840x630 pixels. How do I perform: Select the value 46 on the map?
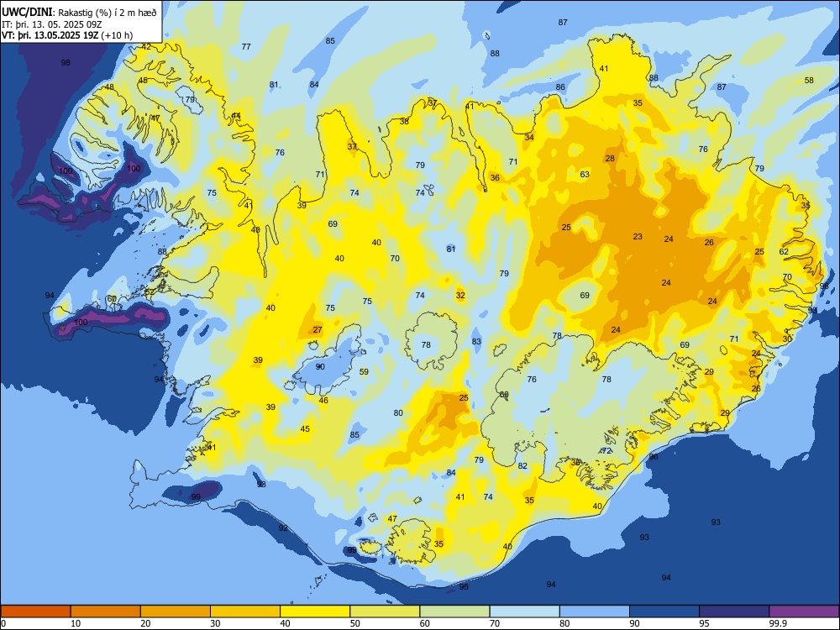[323, 400]
